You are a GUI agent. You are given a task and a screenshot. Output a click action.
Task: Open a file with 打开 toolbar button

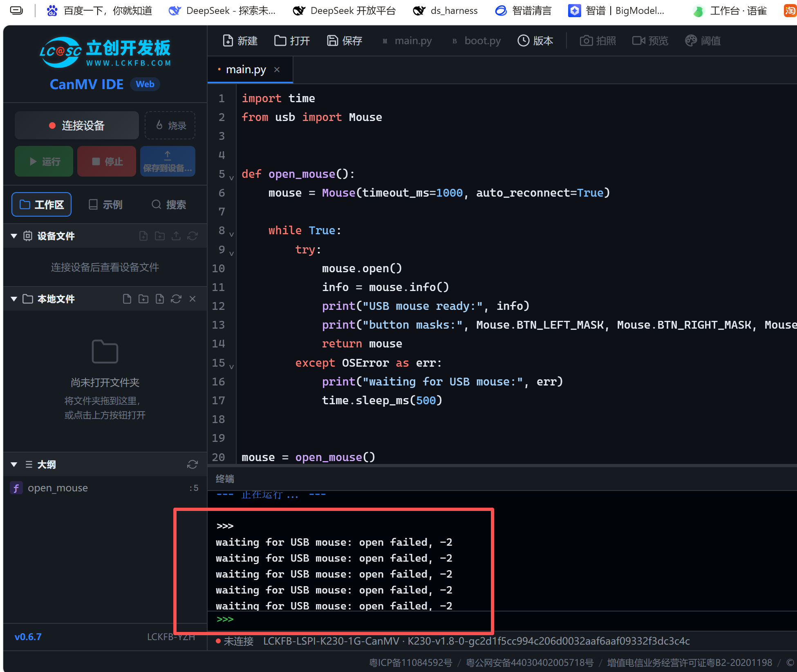point(291,40)
